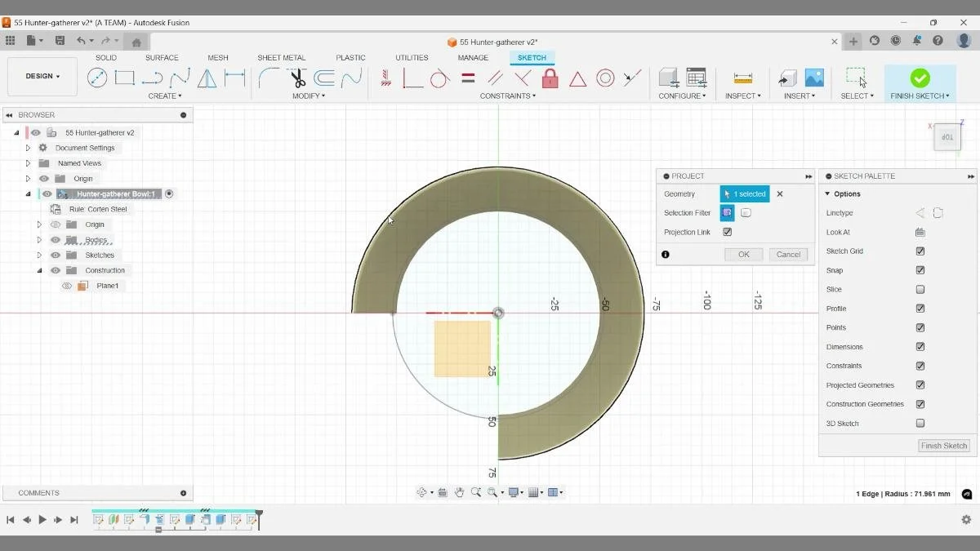This screenshot has height=551, width=980.
Task: Switch to the SOLID tab
Action: [105, 57]
